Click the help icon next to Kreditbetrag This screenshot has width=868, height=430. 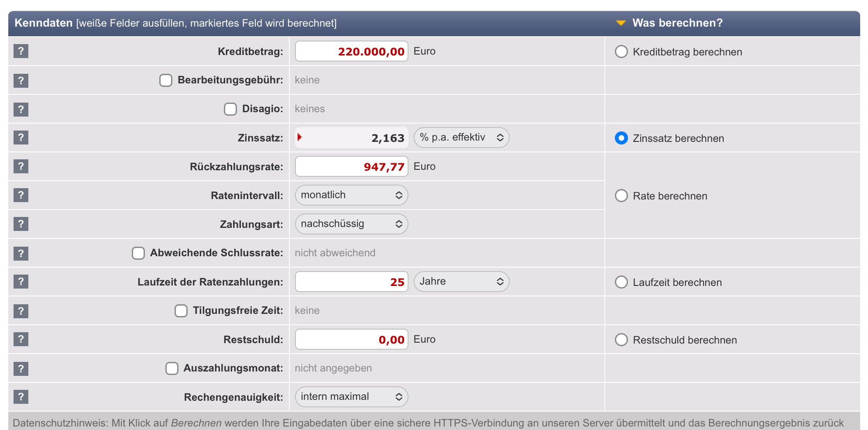click(x=21, y=51)
